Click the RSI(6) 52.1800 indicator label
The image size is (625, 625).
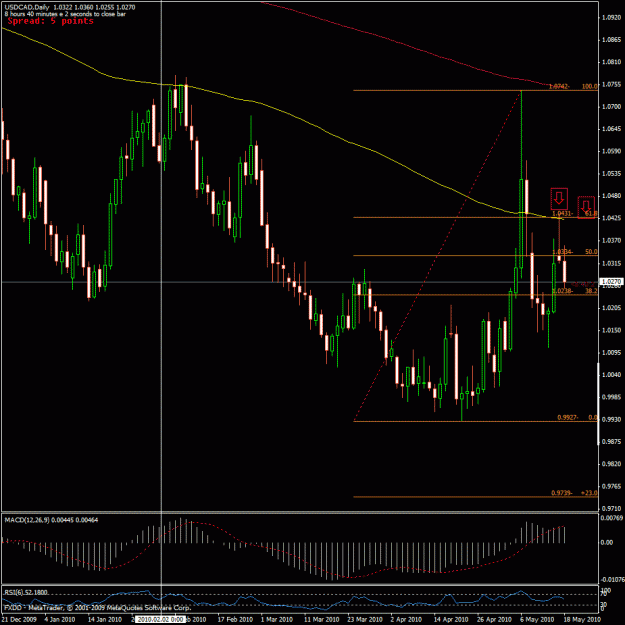click(26, 592)
